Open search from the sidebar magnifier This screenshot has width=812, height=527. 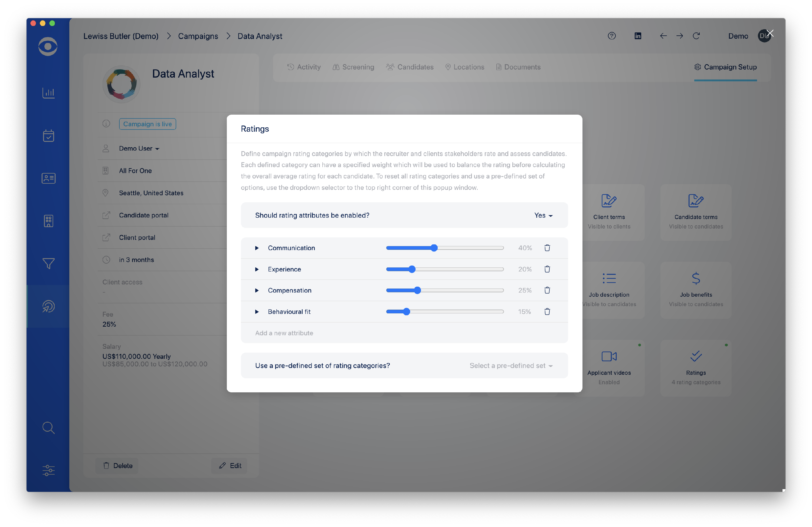(x=48, y=427)
